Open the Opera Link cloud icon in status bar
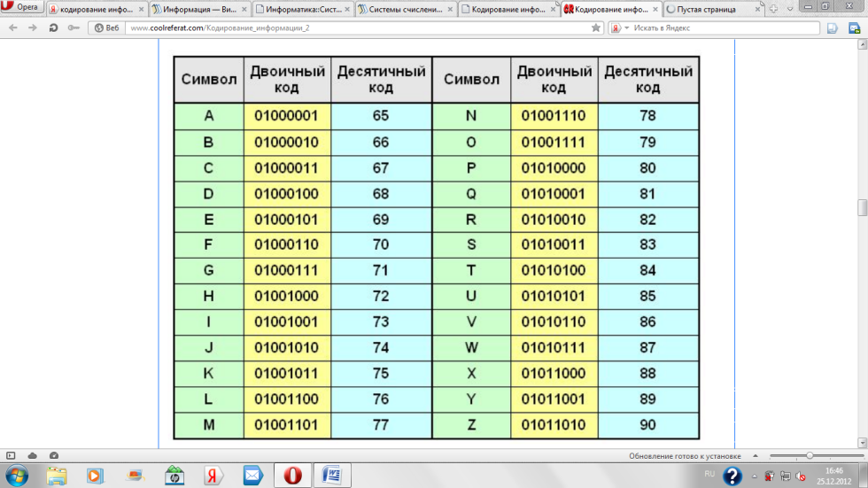 pos(33,455)
